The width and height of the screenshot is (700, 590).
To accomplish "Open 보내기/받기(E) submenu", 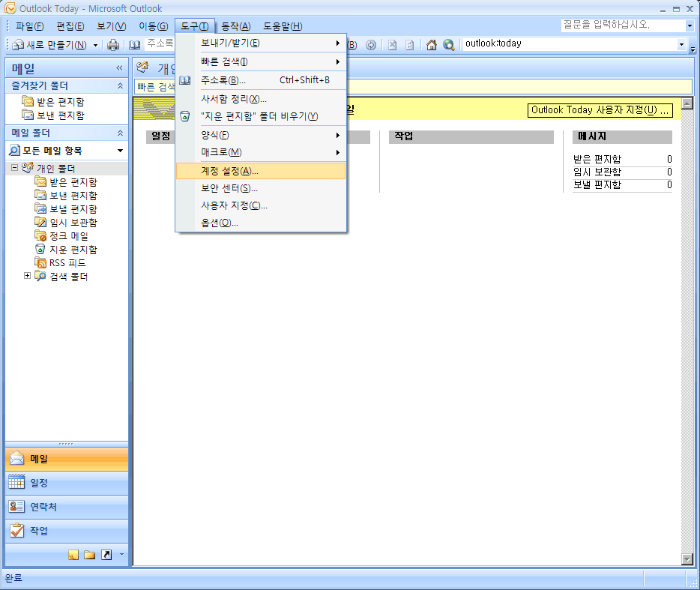I will (x=261, y=43).
